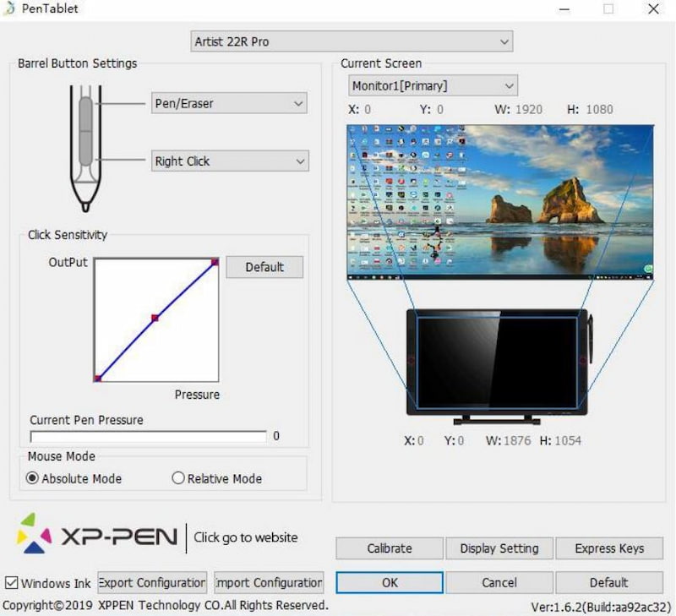Open Display Setting
Viewport: 676px width, 616px height.
pyautogui.click(x=499, y=548)
